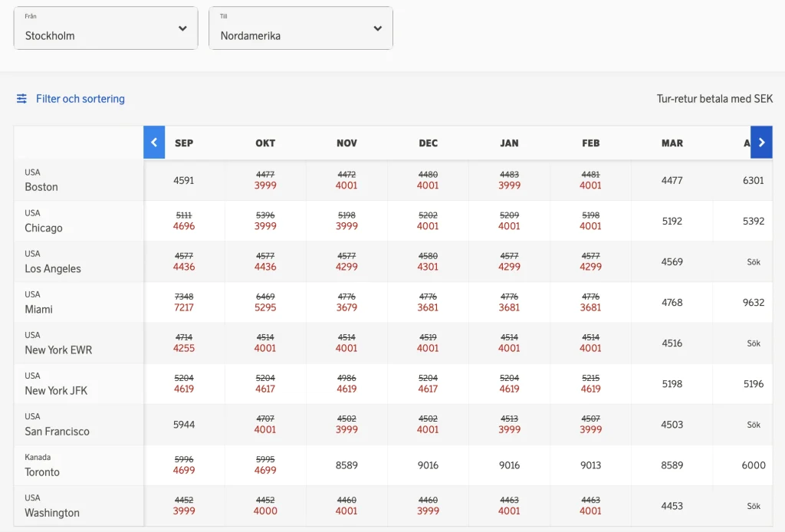The width and height of the screenshot is (785, 532).
Task: Select Chicago November price 3999
Action: pos(347,226)
